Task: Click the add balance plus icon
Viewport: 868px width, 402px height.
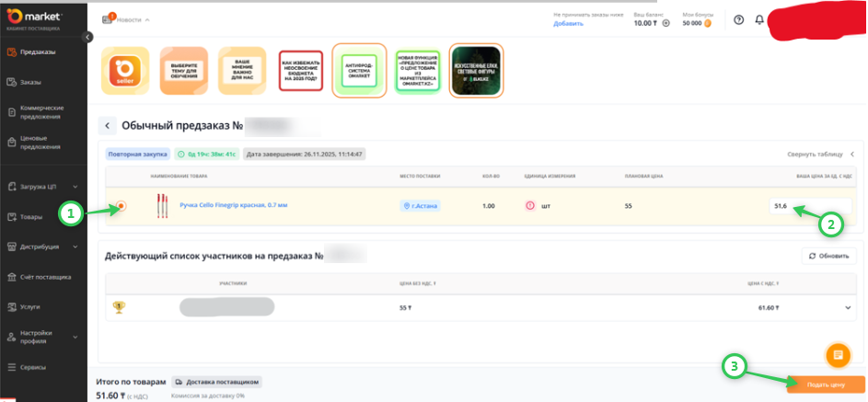Action: click(x=665, y=24)
